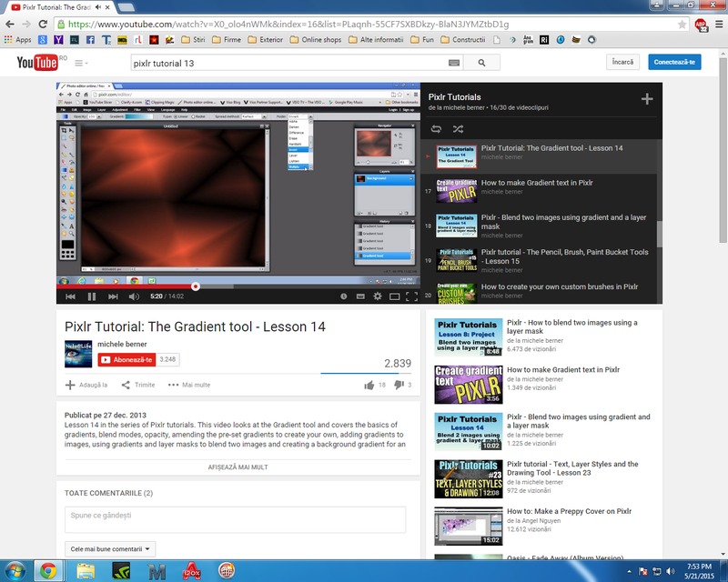The image size is (728, 582).
Task: Toggle playlist shuffle icon
Action: tap(459, 129)
